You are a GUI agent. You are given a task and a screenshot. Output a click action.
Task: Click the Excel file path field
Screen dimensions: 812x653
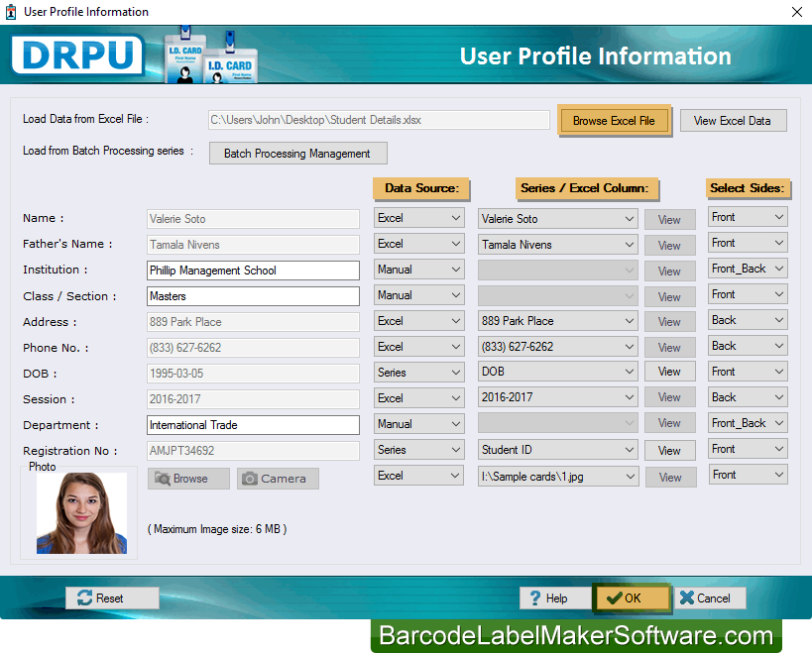379,120
